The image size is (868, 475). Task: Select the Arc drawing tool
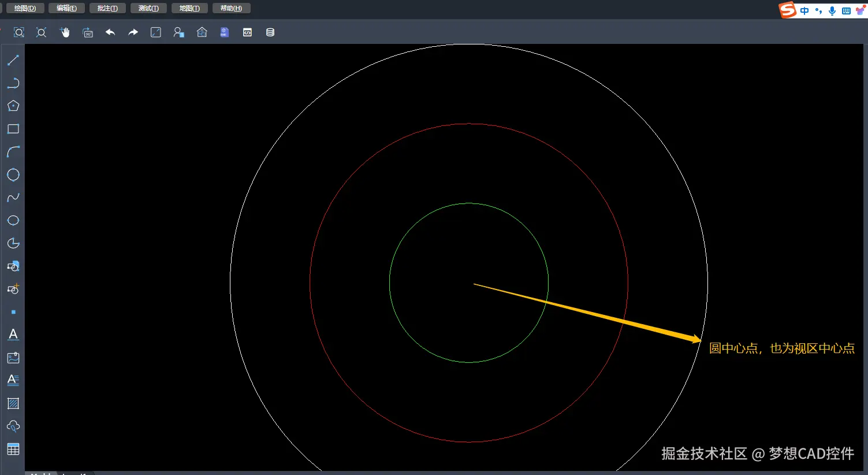point(13,152)
